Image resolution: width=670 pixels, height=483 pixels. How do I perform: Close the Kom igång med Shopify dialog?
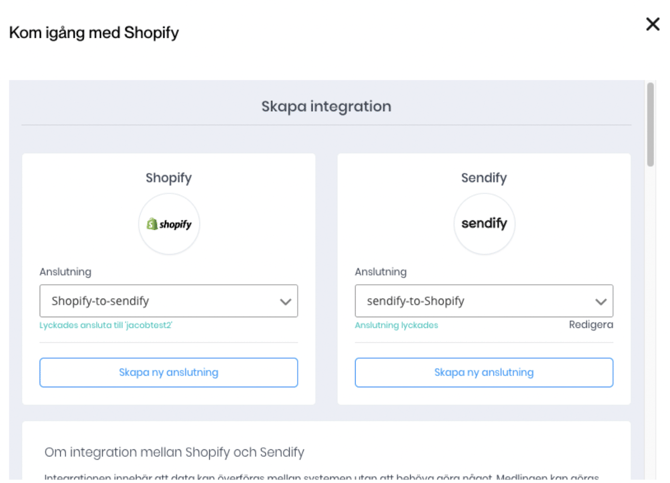(652, 24)
